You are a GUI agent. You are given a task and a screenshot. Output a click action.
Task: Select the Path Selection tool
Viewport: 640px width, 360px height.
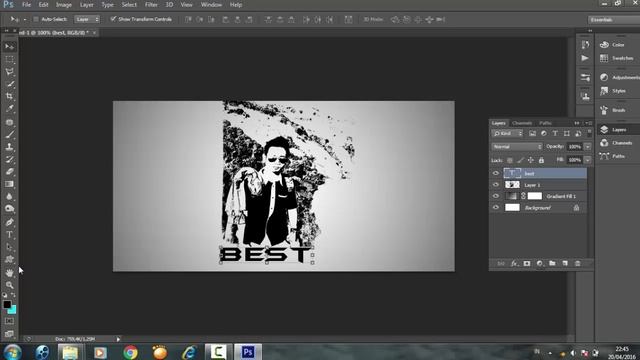tap(9, 247)
